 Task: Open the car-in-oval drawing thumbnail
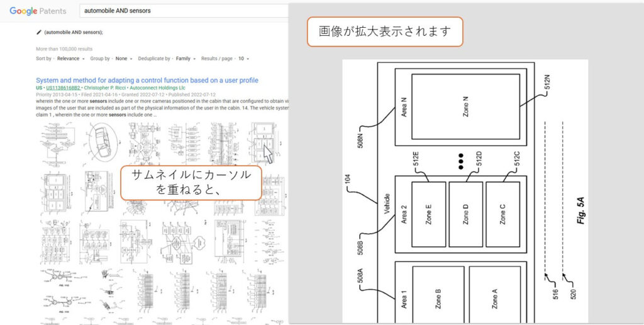tap(101, 142)
